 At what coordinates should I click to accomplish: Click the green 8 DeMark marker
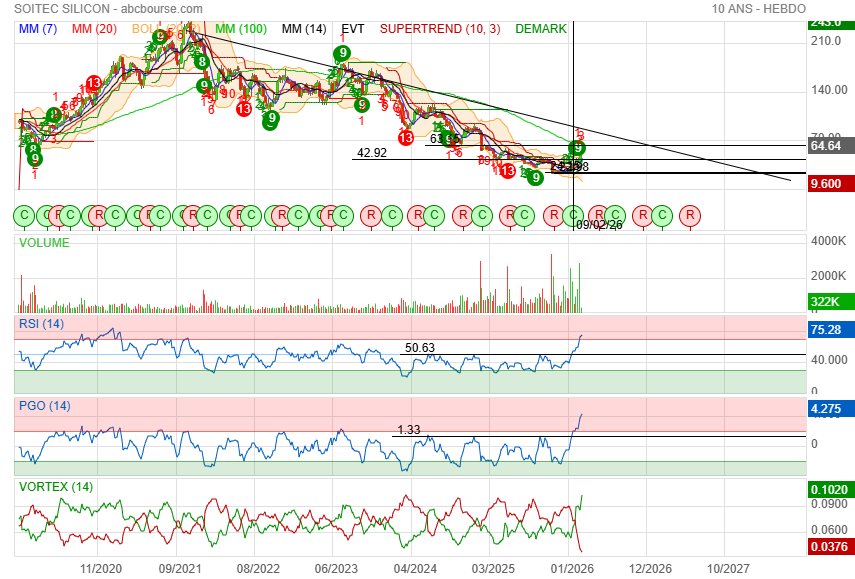(202, 61)
